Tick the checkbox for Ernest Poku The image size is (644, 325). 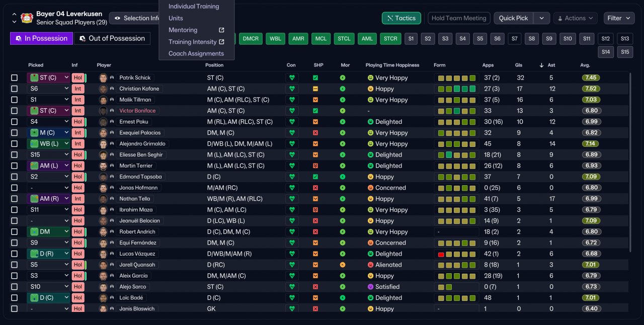(15, 122)
